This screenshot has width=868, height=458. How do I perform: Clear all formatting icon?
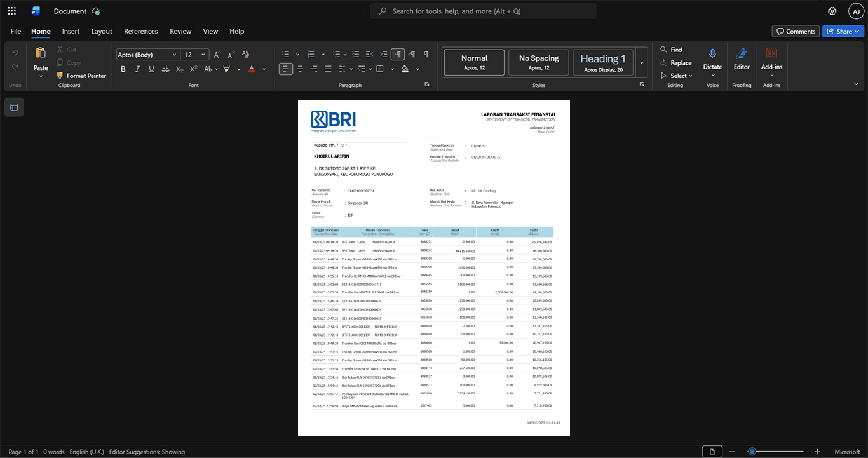(x=245, y=55)
